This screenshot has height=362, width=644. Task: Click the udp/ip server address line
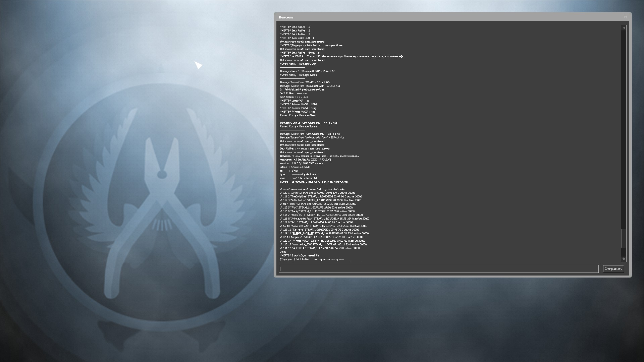point(295,167)
